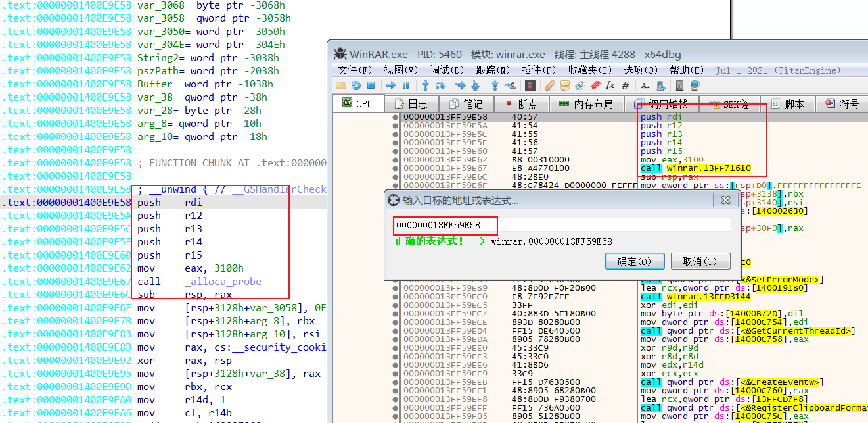Open the Bookmarks red icon
This screenshot has height=423, width=868.
pyautogui.click(x=595, y=86)
